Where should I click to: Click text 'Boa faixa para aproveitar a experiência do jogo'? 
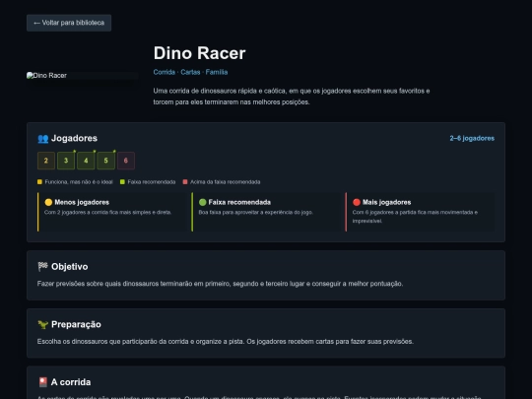(x=256, y=213)
